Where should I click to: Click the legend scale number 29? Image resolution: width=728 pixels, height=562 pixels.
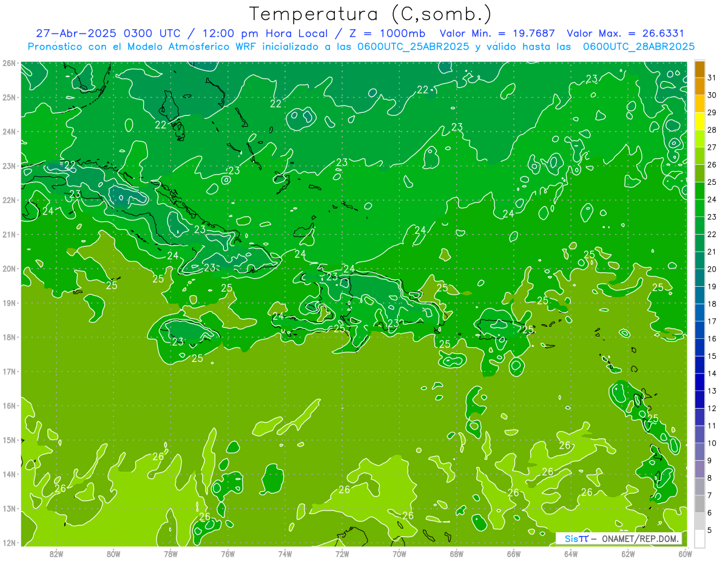tap(712, 113)
